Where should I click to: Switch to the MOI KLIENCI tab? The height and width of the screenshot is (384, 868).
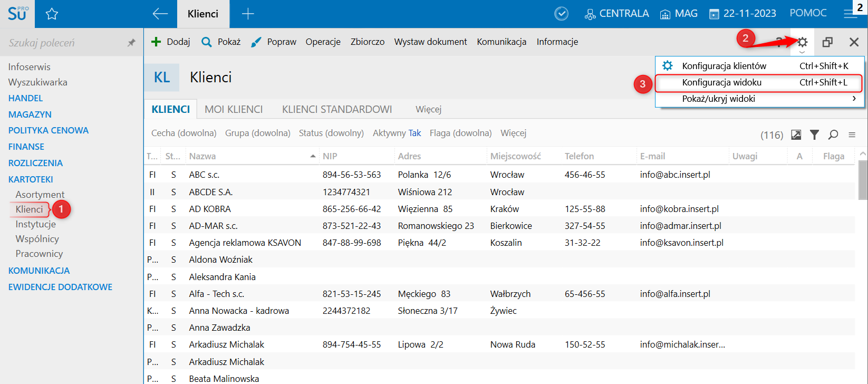(234, 109)
